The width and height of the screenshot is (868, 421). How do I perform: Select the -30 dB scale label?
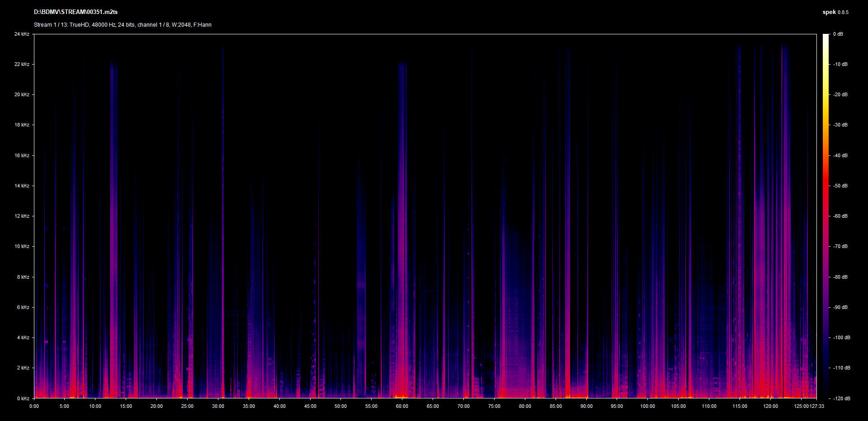point(840,125)
